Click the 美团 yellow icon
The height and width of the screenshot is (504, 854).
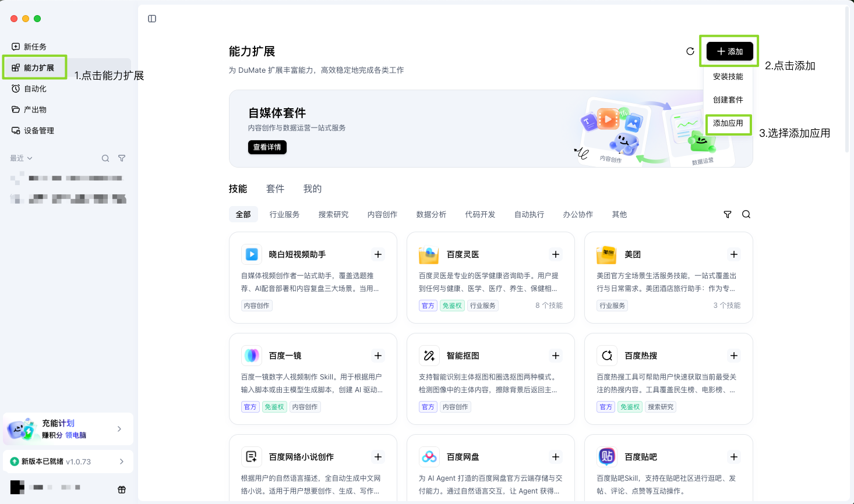[x=607, y=254]
